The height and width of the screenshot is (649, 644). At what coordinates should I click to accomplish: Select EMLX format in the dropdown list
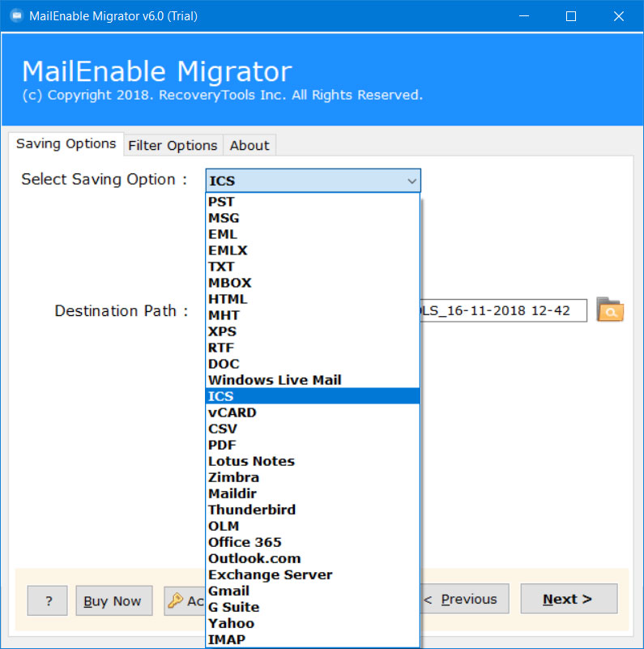(313, 250)
